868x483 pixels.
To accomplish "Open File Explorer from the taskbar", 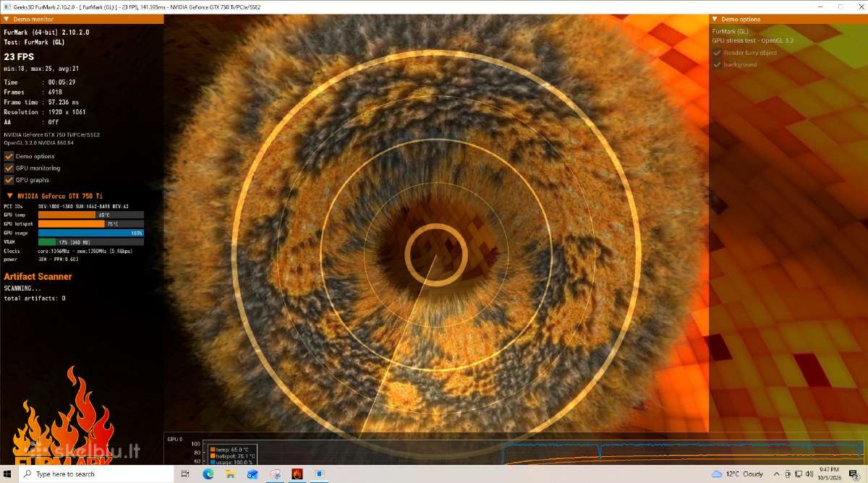I will (230, 474).
